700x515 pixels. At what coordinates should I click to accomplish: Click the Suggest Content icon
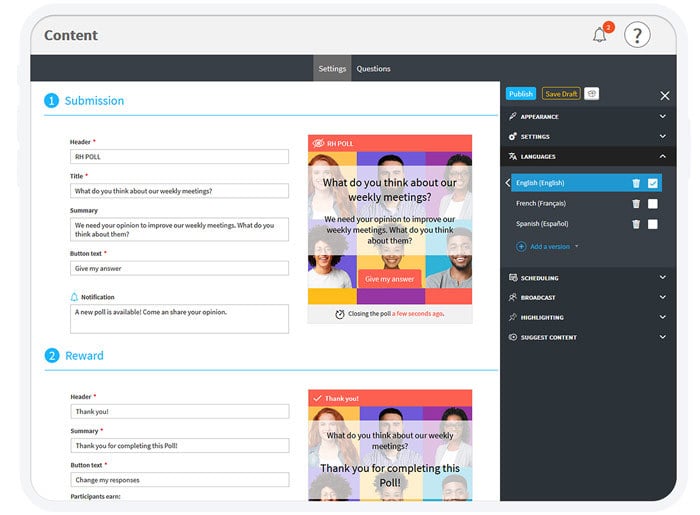point(513,337)
